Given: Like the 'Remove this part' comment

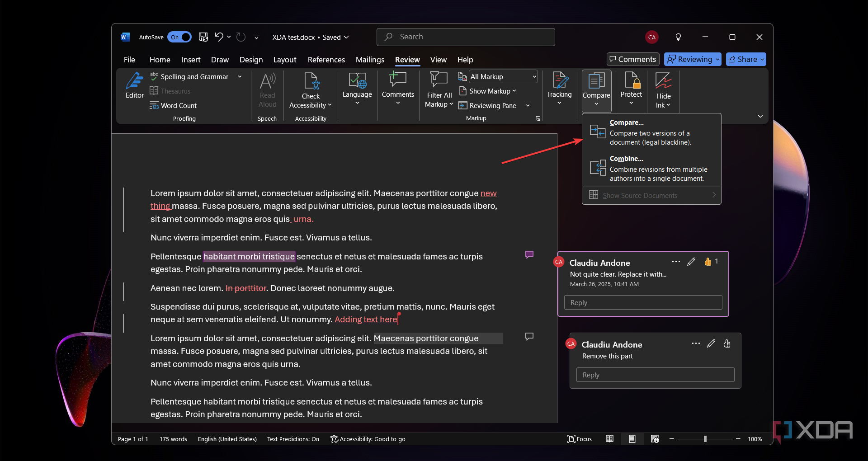Looking at the screenshot, I should [x=727, y=343].
